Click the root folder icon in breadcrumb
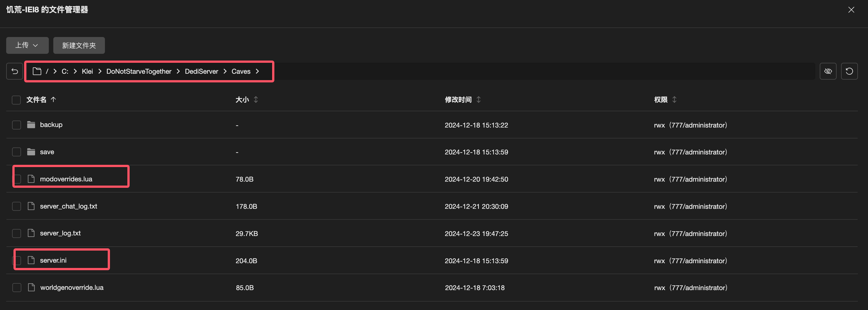 tap(37, 71)
